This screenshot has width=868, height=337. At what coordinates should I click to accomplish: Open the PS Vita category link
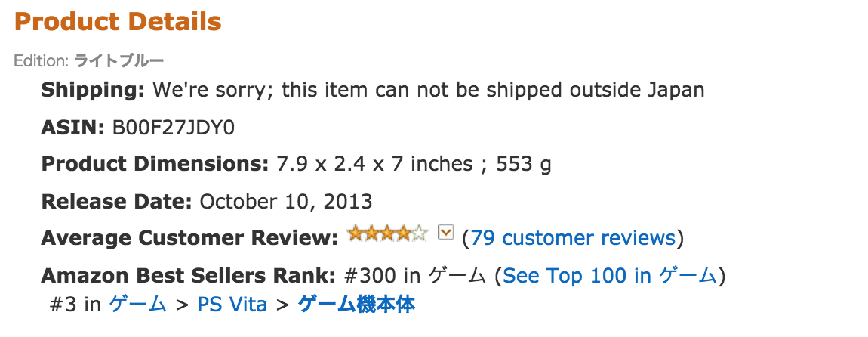(232, 305)
